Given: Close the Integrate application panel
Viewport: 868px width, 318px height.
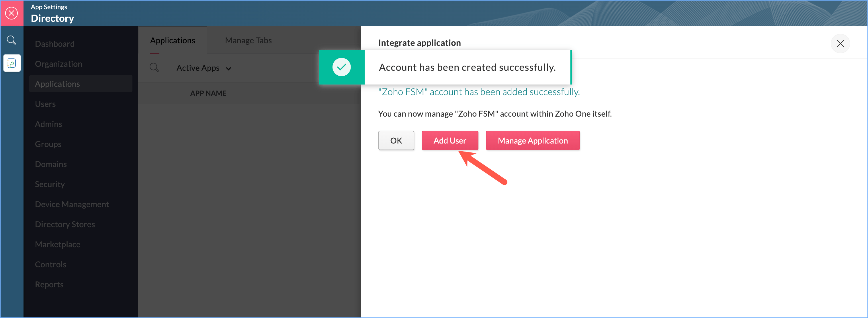Looking at the screenshot, I should pos(840,44).
